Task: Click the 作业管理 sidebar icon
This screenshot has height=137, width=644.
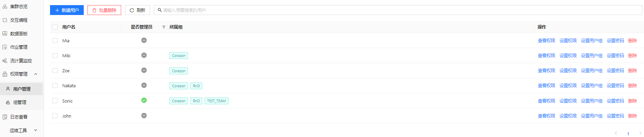Action: pos(5,47)
